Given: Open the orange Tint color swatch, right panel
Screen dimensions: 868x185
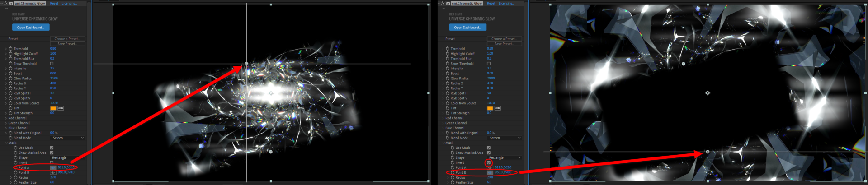Looking at the screenshot, I should coord(490,108).
